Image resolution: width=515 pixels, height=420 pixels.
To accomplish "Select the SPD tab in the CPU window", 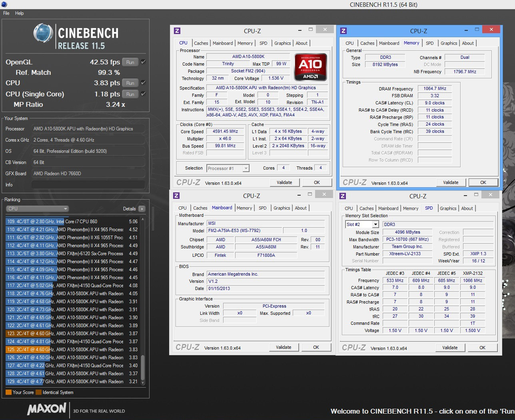I will (x=263, y=43).
